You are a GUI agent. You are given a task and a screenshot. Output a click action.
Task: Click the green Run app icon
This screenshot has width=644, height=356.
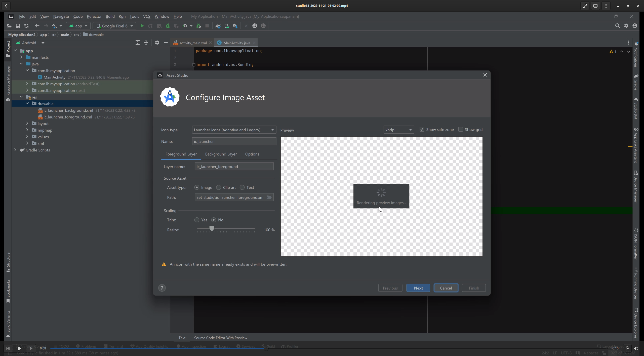coord(142,26)
